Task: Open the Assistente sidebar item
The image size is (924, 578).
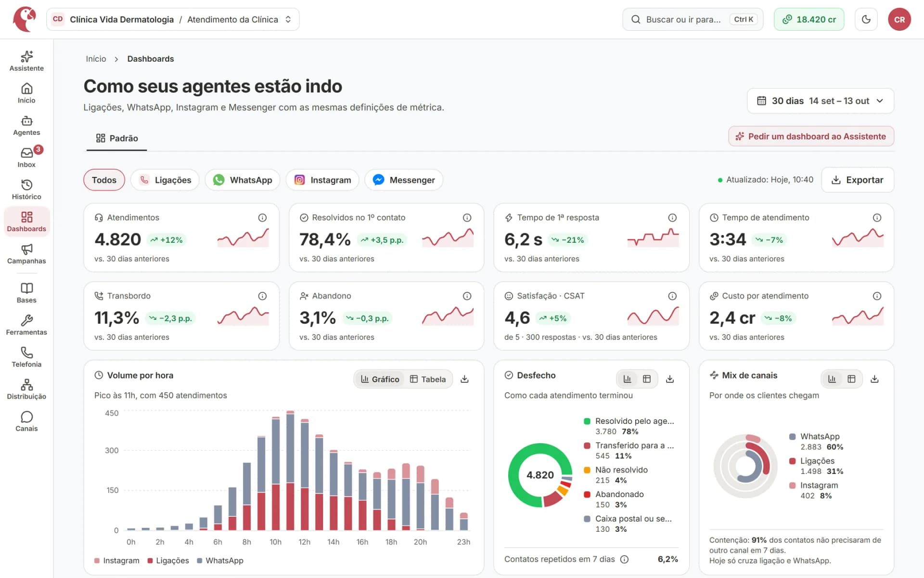Action: [x=26, y=61]
